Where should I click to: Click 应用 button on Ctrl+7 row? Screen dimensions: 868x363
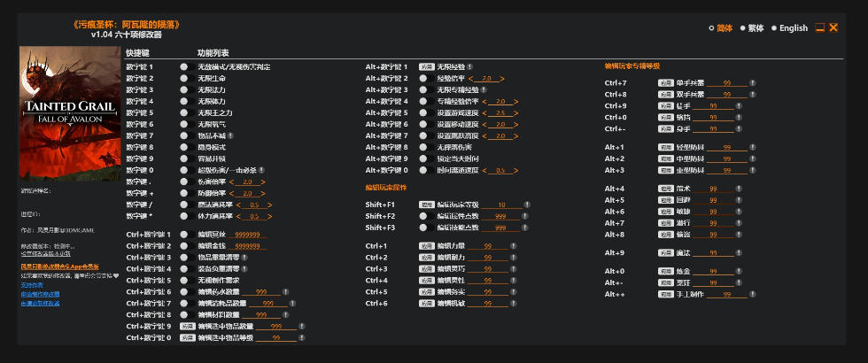click(666, 83)
